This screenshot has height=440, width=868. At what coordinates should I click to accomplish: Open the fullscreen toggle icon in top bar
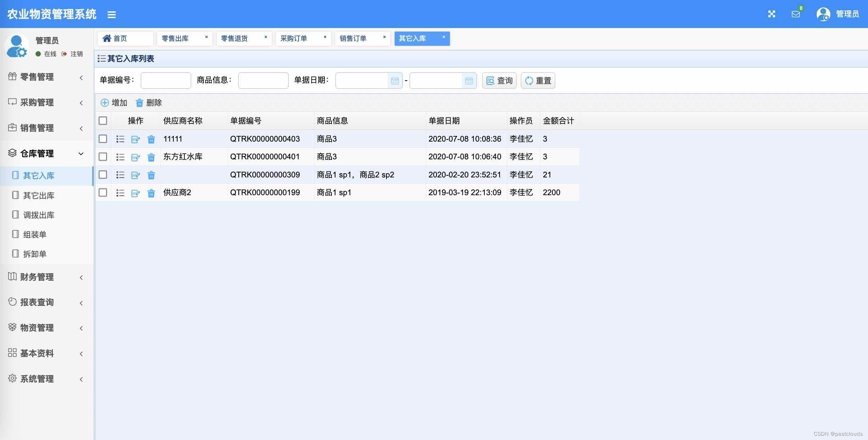pos(772,14)
